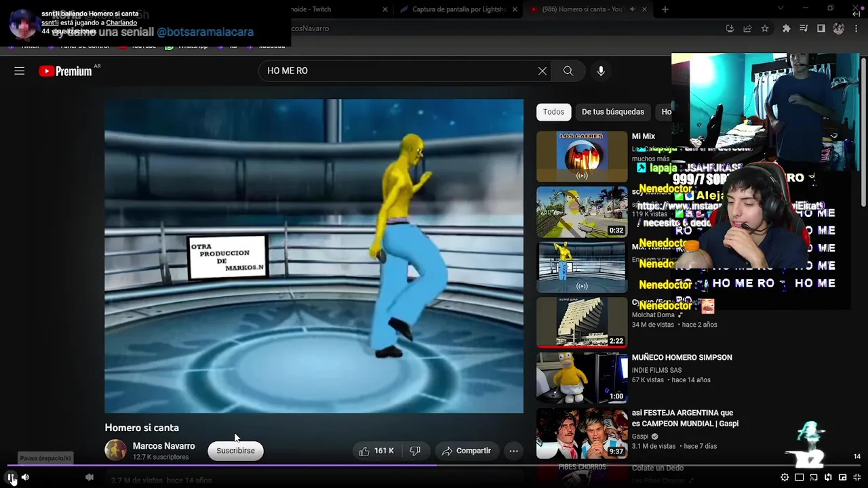Click the Colate un Dedo title
Image resolution: width=868 pixels, height=488 pixels.
(658, 468)
